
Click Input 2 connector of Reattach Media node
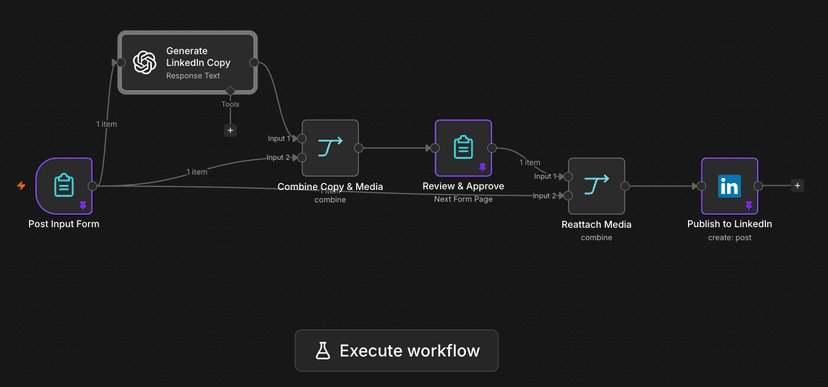(568, 196)
